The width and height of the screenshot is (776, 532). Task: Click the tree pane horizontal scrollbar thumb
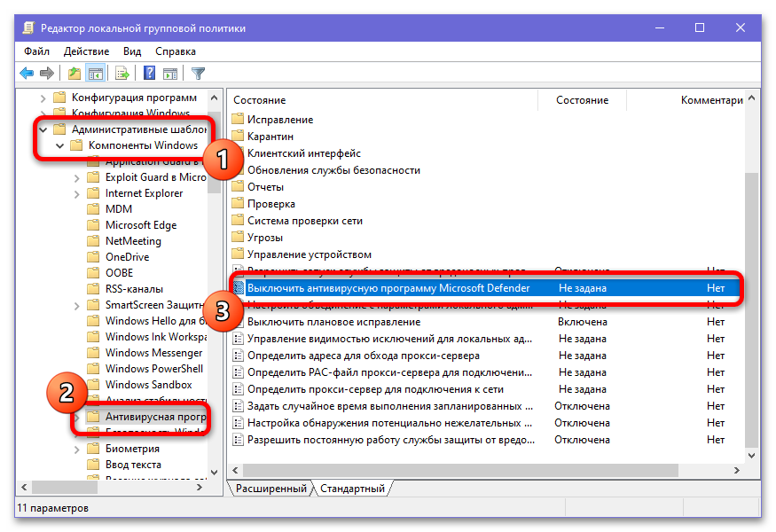pos(66,487)
